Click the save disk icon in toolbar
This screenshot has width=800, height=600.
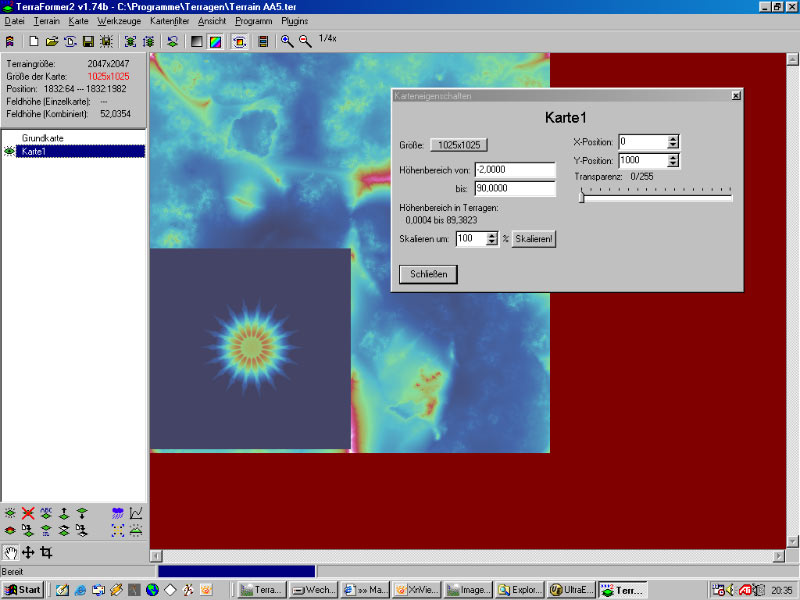point(88,41)
